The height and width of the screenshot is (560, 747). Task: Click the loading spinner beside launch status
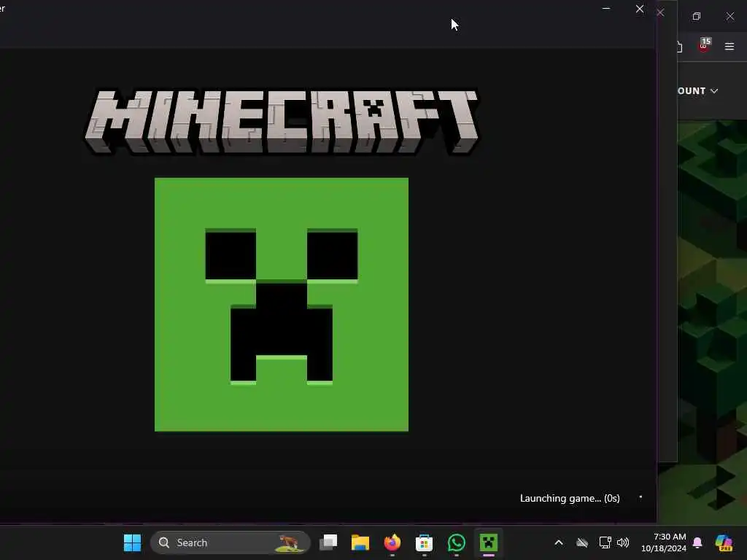tap(640, 497)
